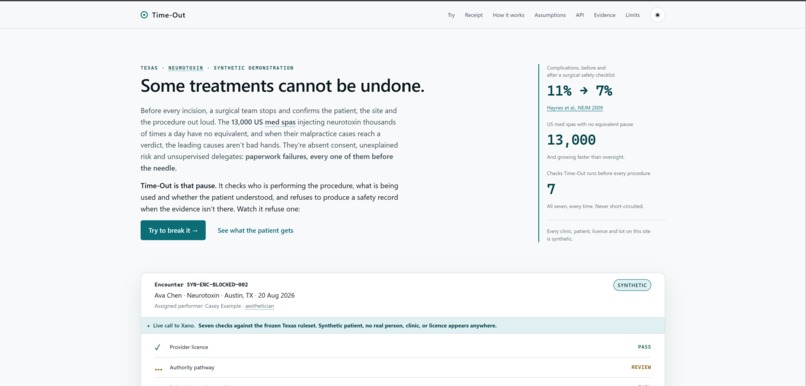The width and height of the screenshot is (806, 386).
Task: Click the Time-Out logo icon
Action: pos(144,15)
